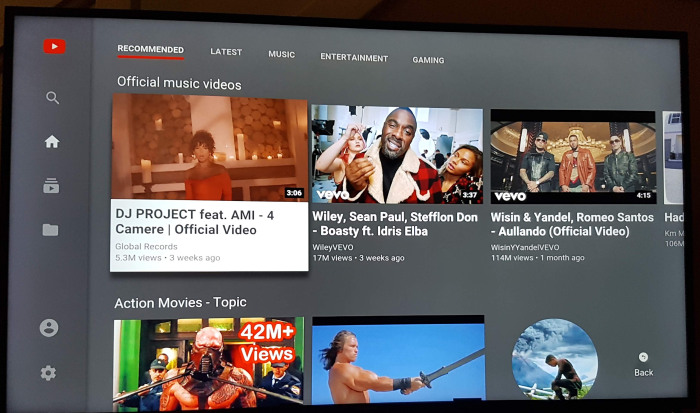The height and width of the screenshot is (413, 700).
Task: Click Wisin & Yandel Aullando title
Action: click(572, 225)
